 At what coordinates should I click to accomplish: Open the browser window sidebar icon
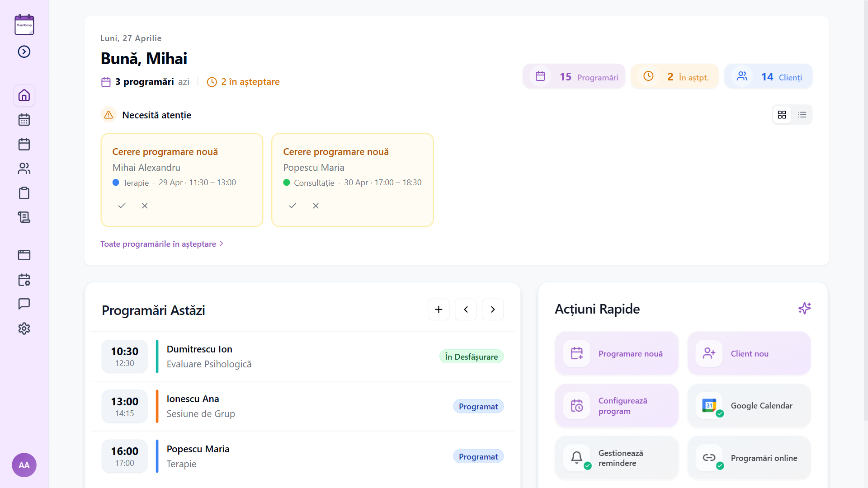coord(24,255)
